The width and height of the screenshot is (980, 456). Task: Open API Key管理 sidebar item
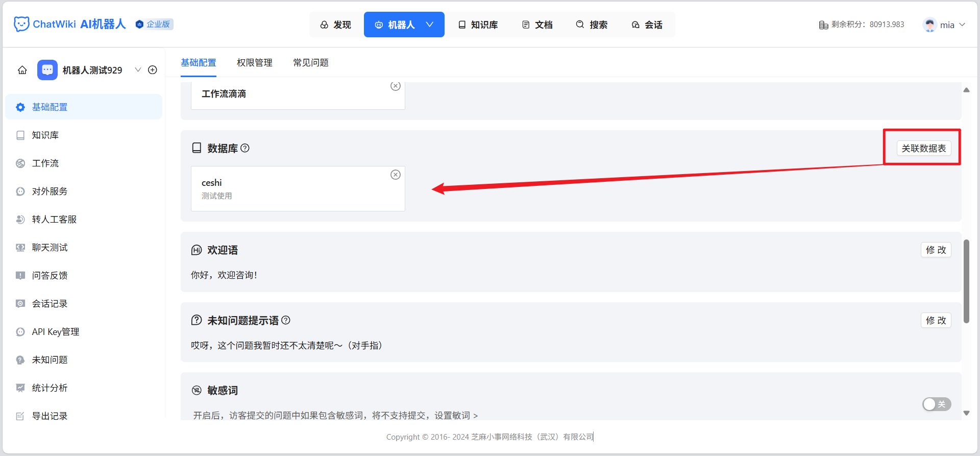pos(84,331)
